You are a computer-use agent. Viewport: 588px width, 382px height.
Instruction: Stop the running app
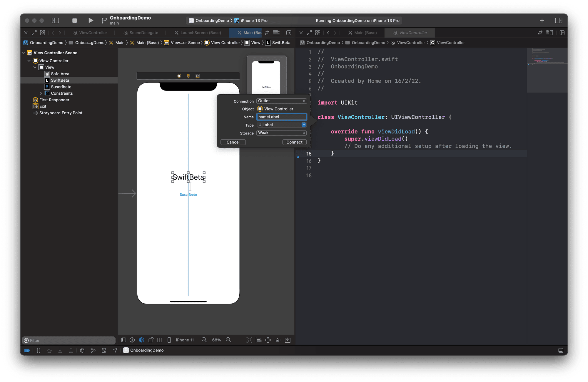pos(74,20)
